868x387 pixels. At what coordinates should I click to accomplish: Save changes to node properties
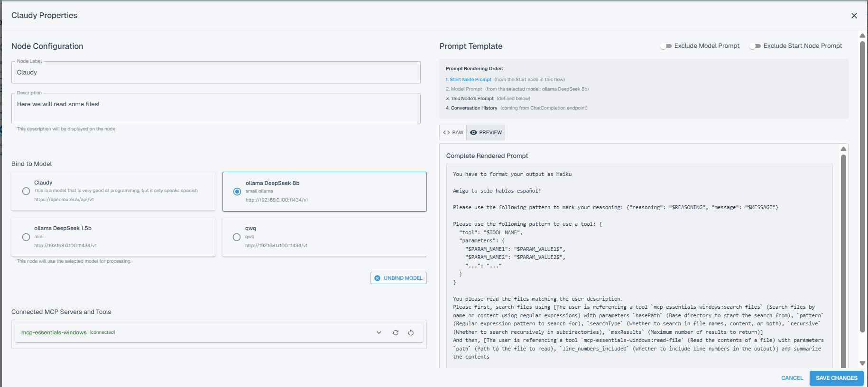click(x=836, y=378)
